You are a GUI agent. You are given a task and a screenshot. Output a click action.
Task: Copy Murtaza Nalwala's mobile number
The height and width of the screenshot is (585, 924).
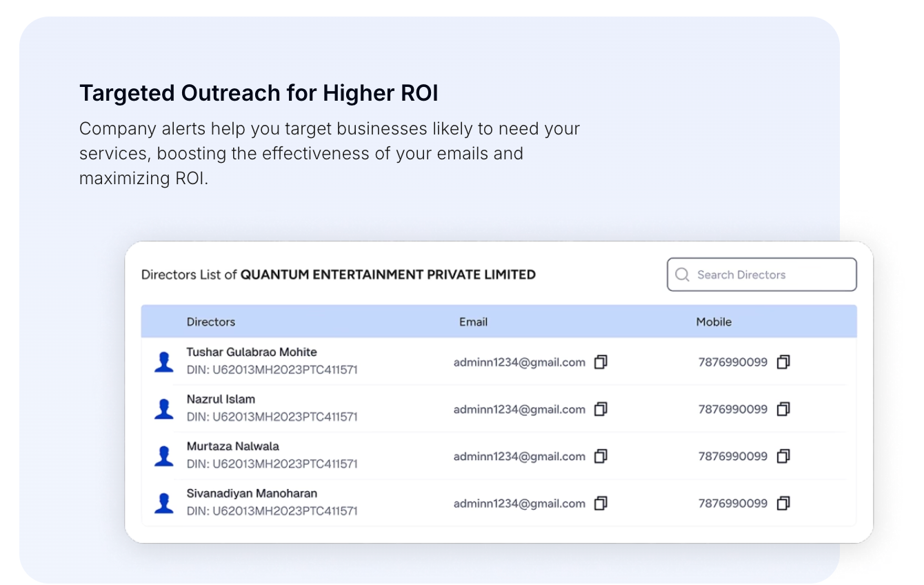click(x=783, y=456)
